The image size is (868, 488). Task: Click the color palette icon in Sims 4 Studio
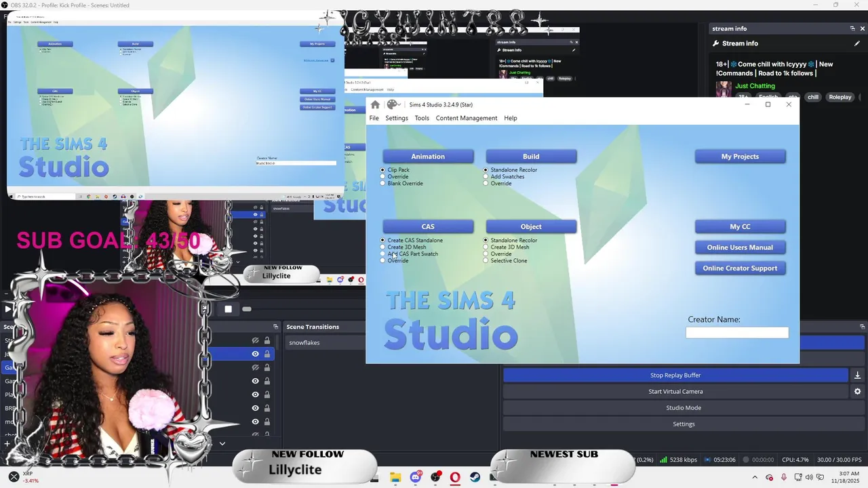pos(391,104)
